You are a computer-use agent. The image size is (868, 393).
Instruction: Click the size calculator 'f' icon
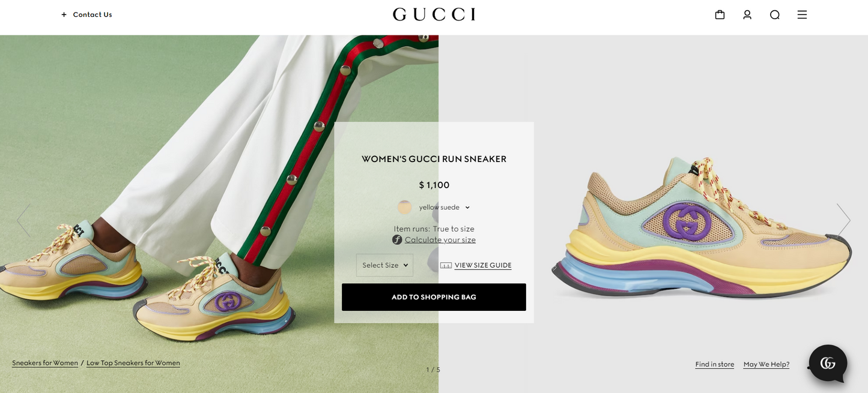coord(397,240)
